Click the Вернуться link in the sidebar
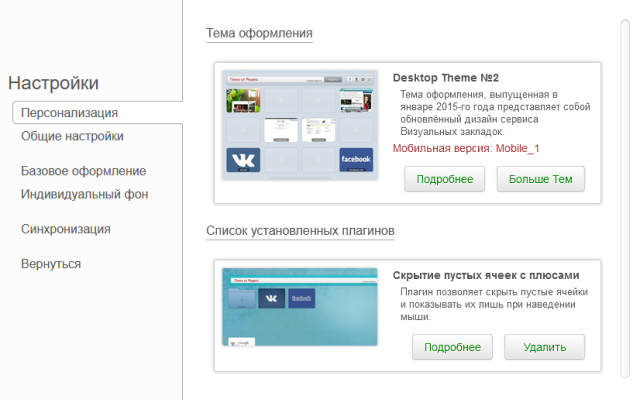 tap(51, 264)
